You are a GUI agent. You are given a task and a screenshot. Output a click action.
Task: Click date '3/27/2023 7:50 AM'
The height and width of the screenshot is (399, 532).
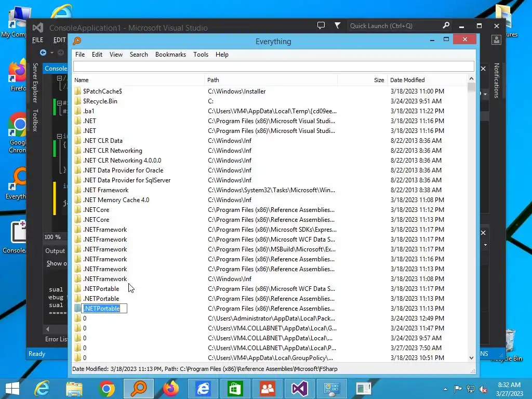point(416,348)
